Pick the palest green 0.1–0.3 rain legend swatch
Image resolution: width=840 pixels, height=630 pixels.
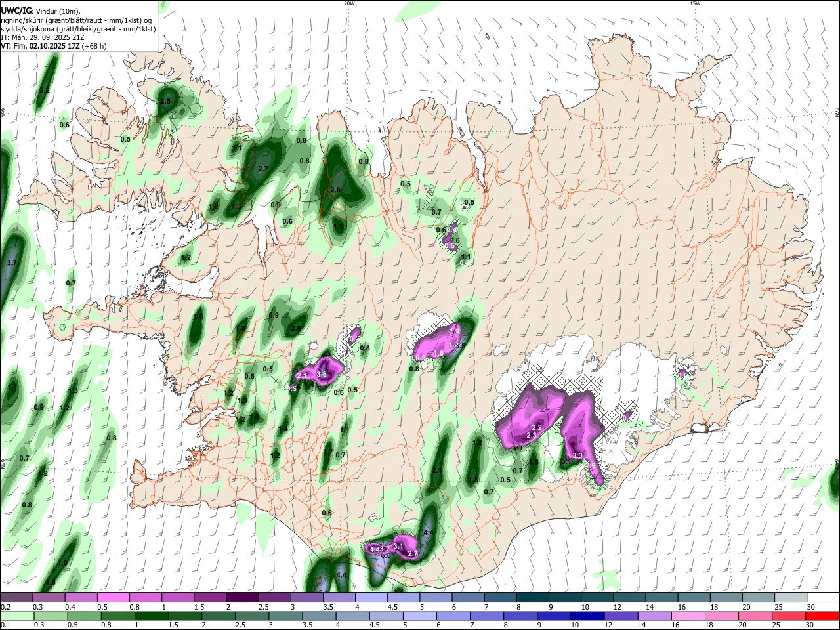point(16,616)
